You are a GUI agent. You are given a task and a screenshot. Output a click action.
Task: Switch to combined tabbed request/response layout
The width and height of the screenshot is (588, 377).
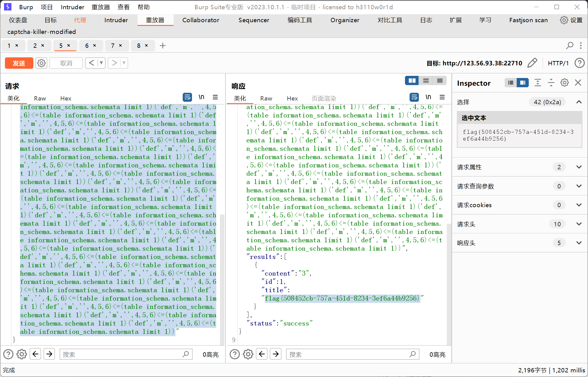440,80
